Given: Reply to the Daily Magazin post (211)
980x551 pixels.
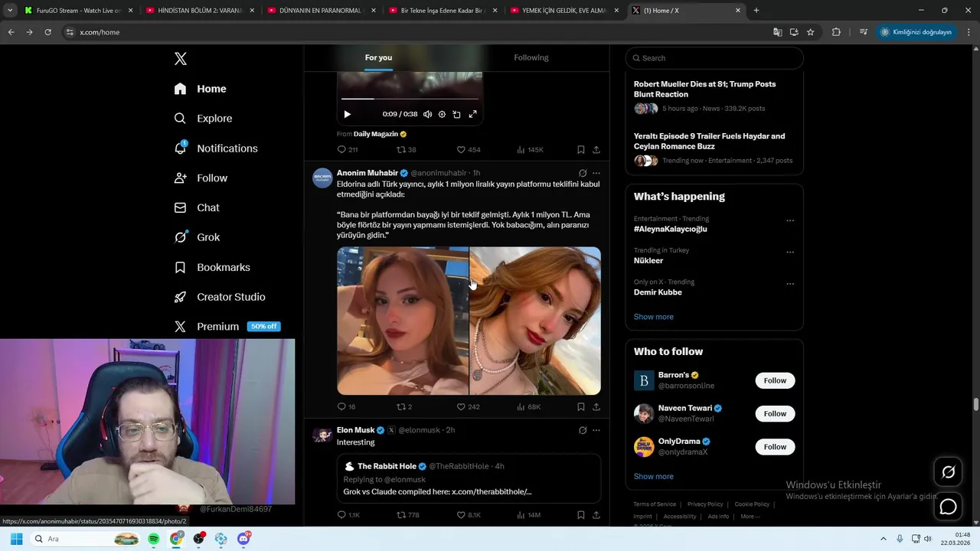Looking at the screenshot, I should click(x=348, y=150).
